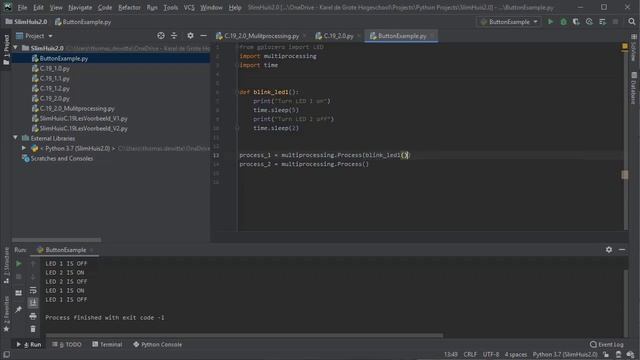640x360 pixels.
Task: Print console output with printer icon
Action: [33, 316]
